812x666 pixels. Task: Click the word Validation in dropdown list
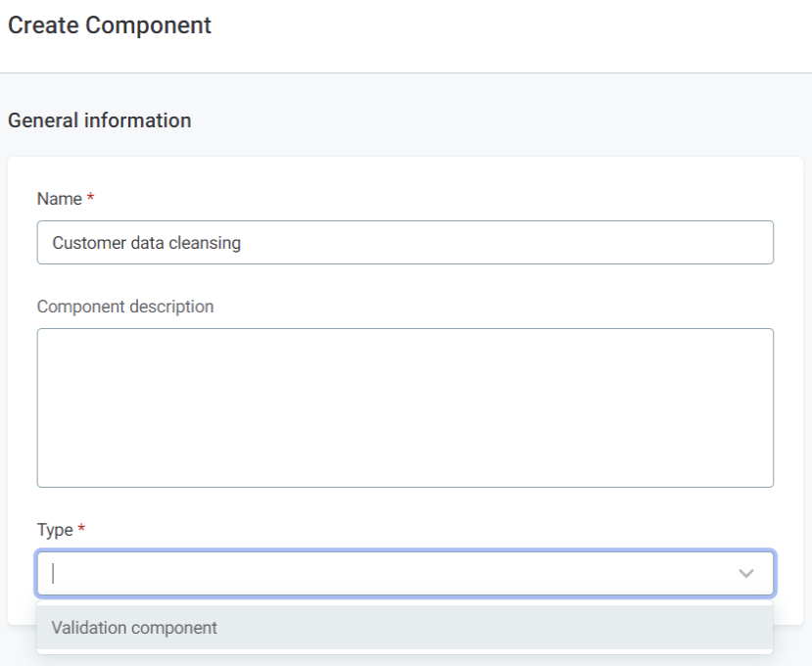point(89,628)
